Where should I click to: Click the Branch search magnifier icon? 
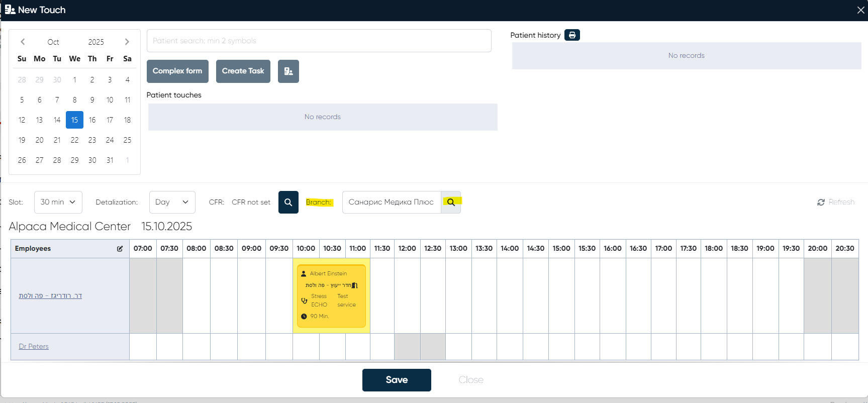pyautogui.click(x=451, y=202)
